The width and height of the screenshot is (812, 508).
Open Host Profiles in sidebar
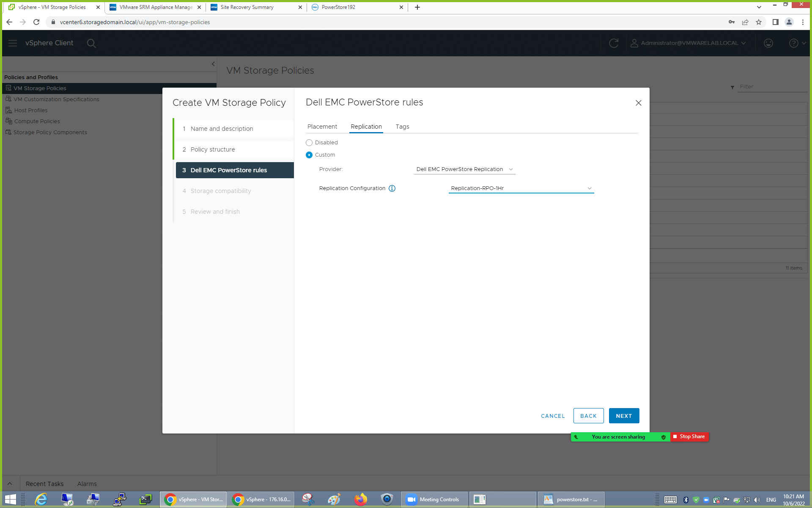(31, 110)
